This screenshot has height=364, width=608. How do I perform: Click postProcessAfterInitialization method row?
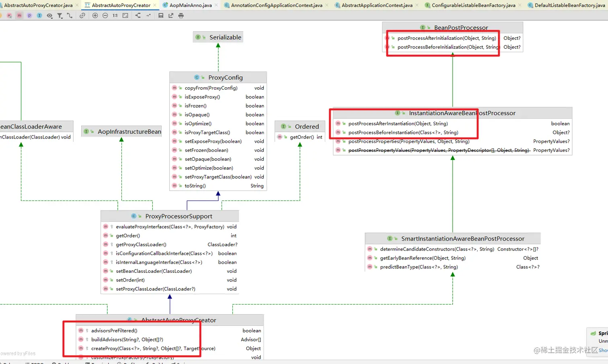pyautogui.click(x=453, y=38)
